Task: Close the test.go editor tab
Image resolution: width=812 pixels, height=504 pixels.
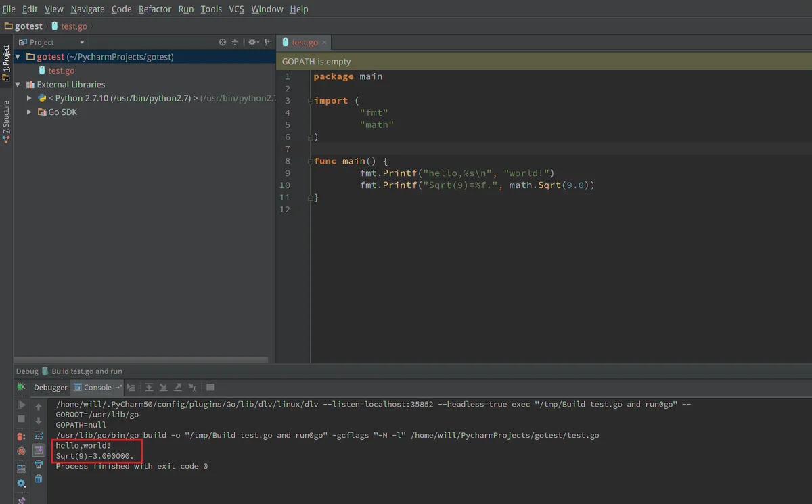Action: tap(324, 42)
